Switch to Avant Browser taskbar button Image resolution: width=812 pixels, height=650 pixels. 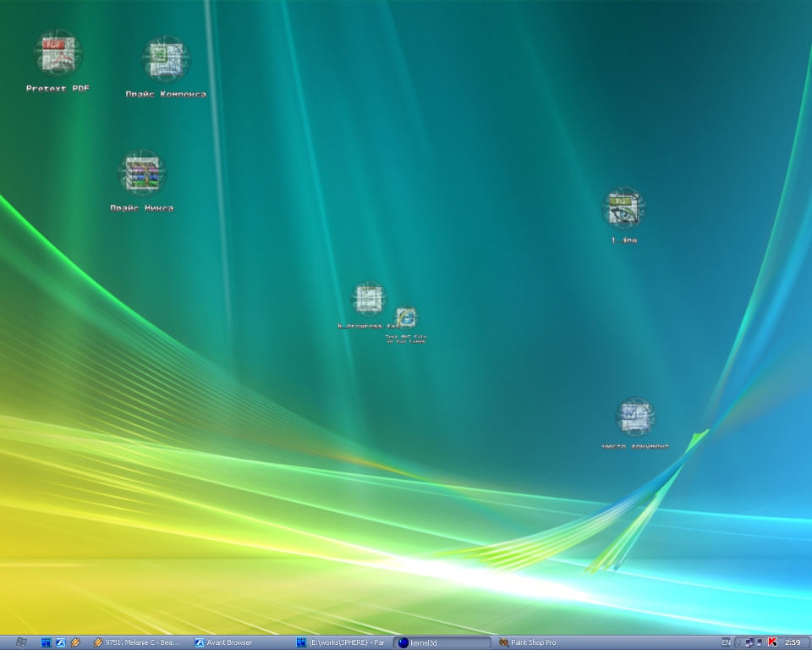(239, 642)
